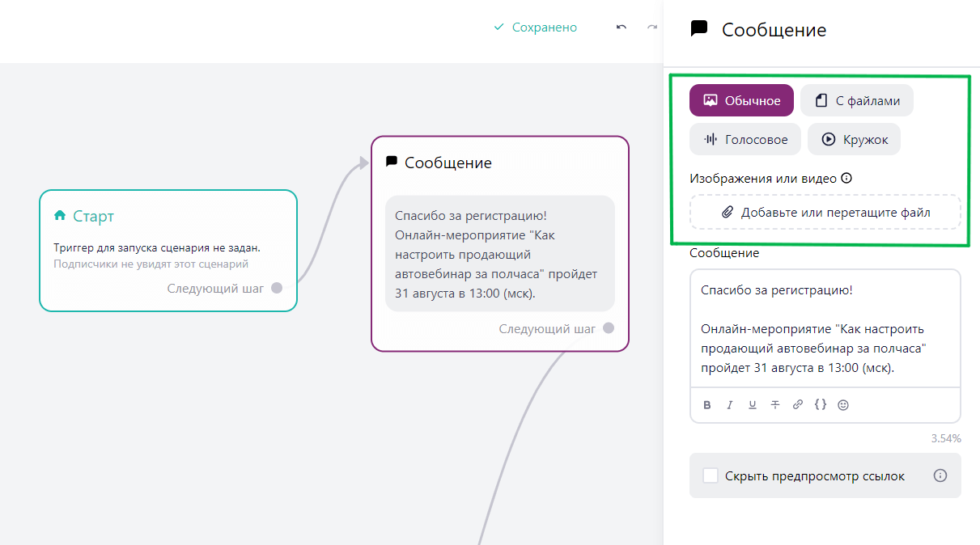The image size is (980, 545).
Task: Select the Кружок message type
Action: [x=854, y=139]
